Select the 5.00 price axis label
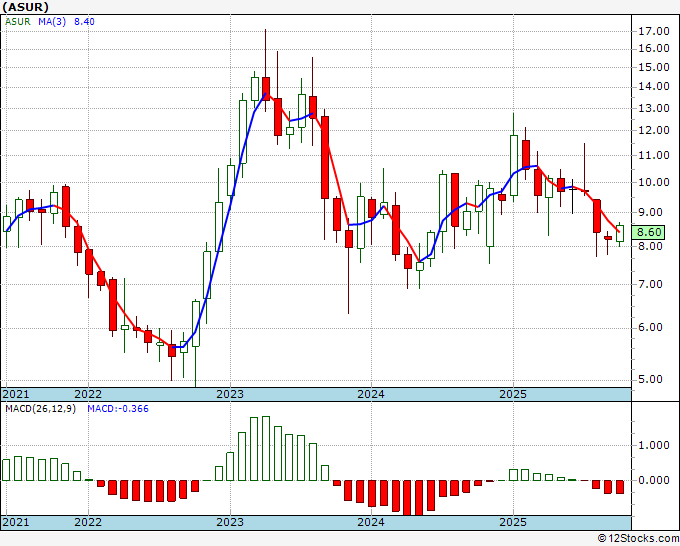Viewport: 680px width, 546px height. click(652, 379)
